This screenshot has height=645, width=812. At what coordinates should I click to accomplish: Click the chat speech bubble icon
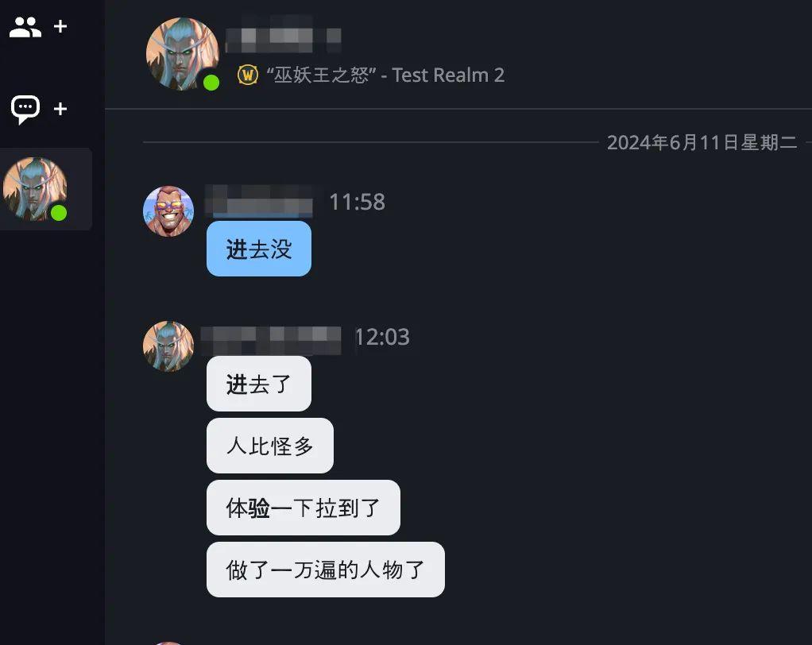25,110
